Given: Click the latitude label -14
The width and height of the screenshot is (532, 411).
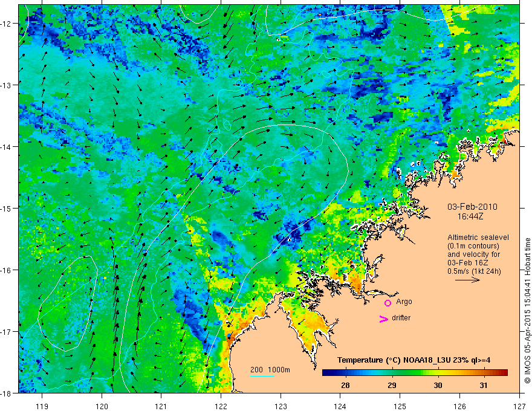Looking at the screenshot, I should pos(7,147).
